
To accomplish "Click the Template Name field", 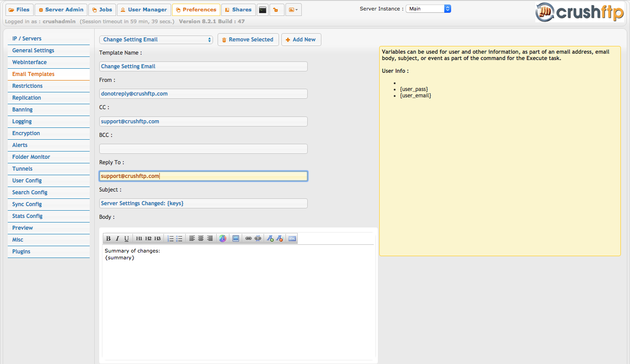I will [203, 66].
